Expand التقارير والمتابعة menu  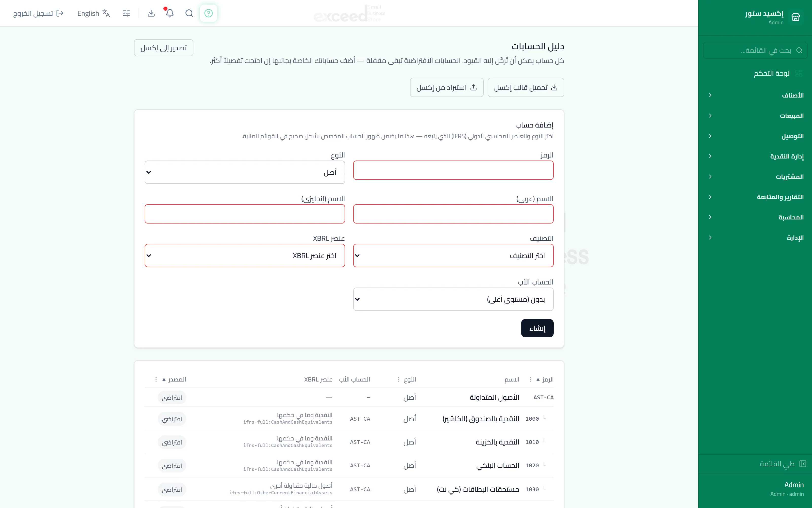tap(755, 197)
